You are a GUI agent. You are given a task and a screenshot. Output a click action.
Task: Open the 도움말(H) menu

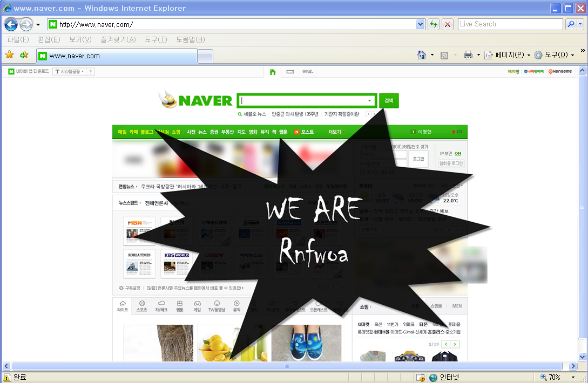[191, 39]
